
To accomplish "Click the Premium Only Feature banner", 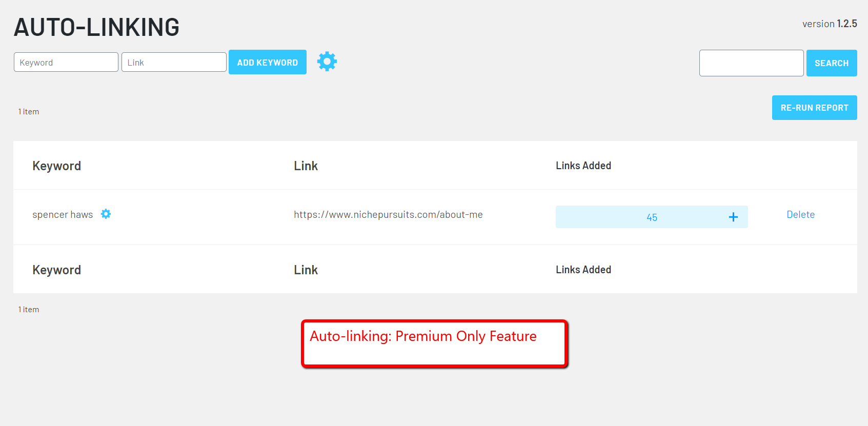I will pyautogui.click(x=434, y=343).
